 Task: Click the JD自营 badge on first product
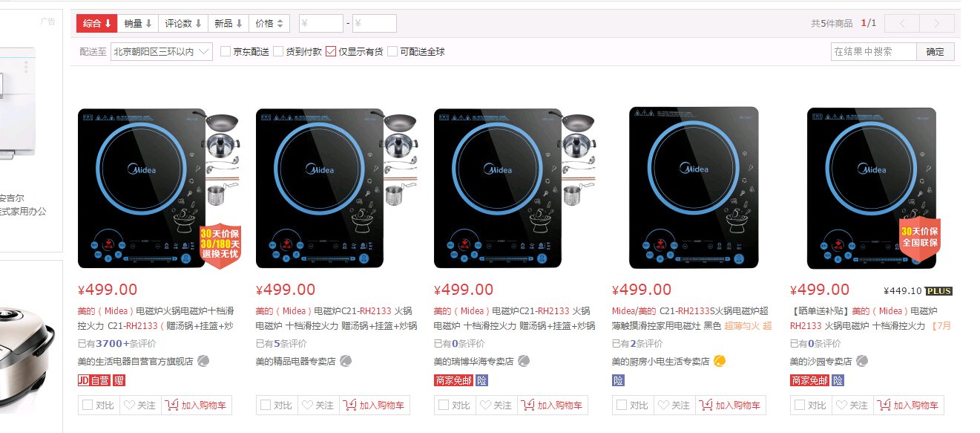coord(93,380)
